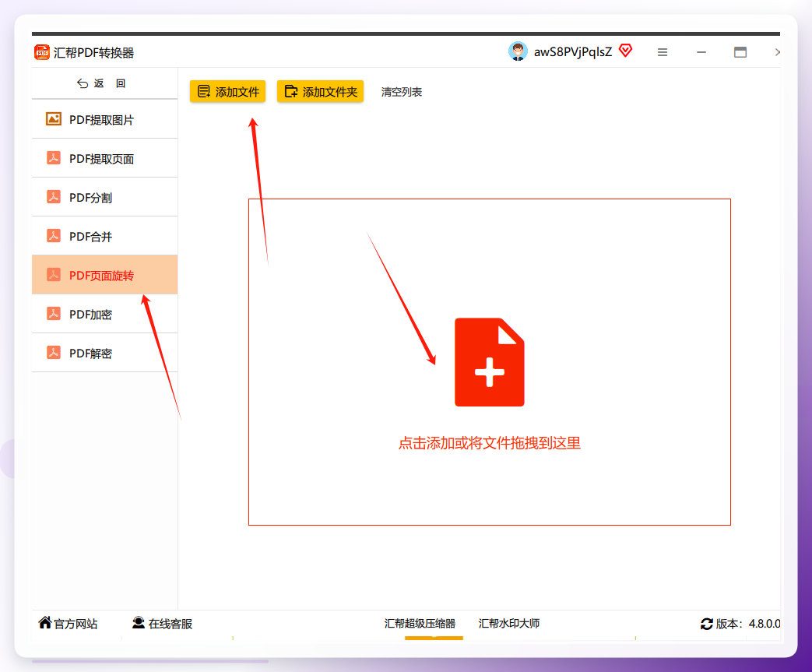Switch to PDF解密 in the sidebar

[104, 352]
